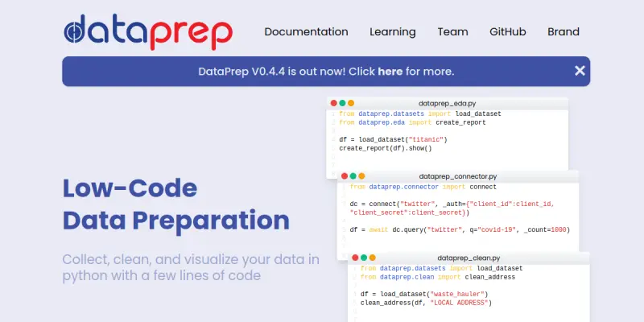
Task: Click green dot in dataprep_connector.py window
Action: click(353, 176)
